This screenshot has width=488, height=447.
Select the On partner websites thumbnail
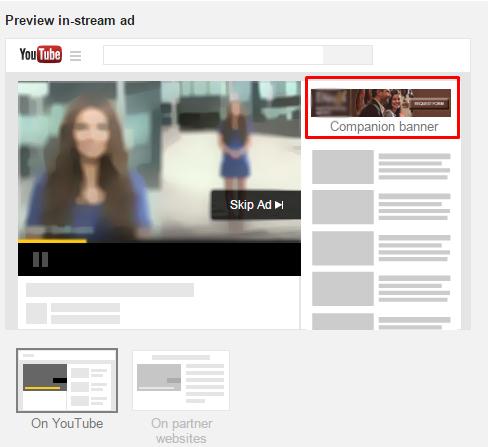tap(181, 380)
